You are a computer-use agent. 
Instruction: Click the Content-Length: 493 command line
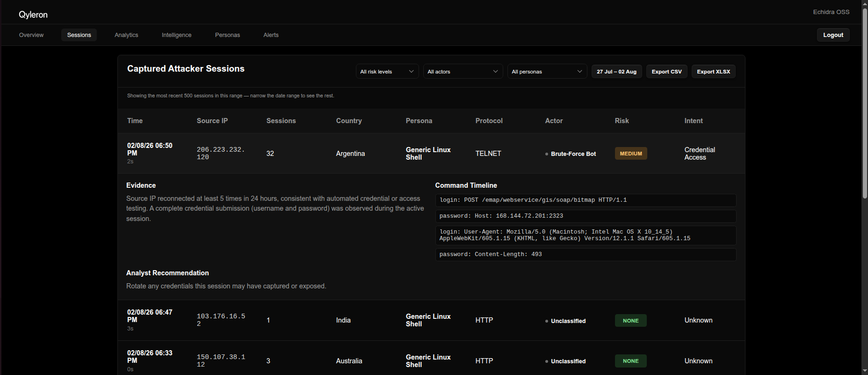tap(586, 255)
